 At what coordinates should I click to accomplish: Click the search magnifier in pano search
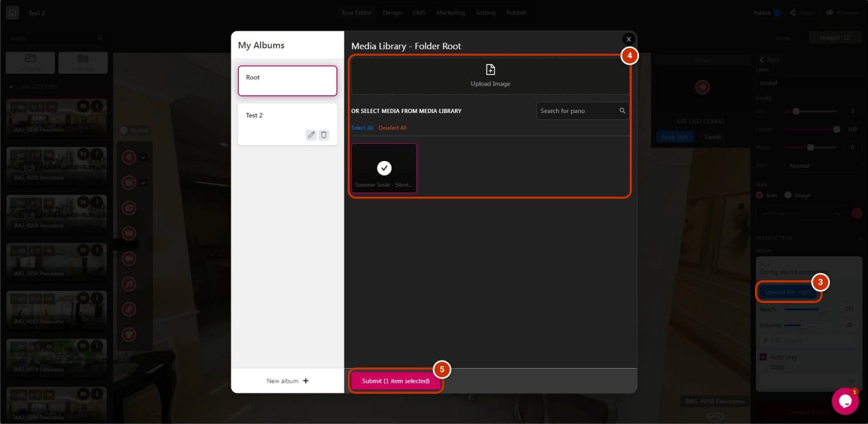622,111
